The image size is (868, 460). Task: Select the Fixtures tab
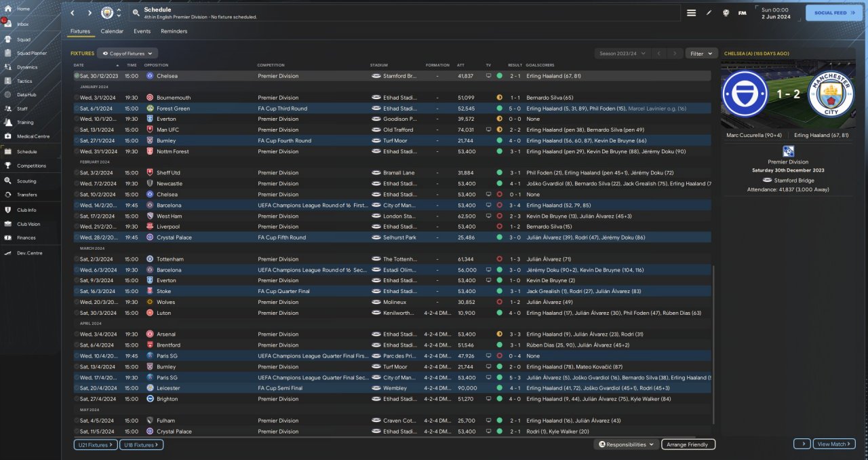80,31
